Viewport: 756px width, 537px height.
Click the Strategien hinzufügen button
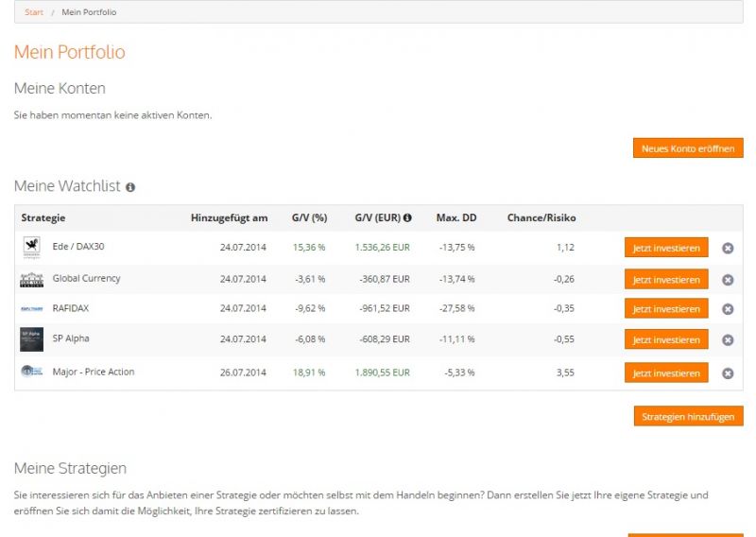[x=688, y=417]
